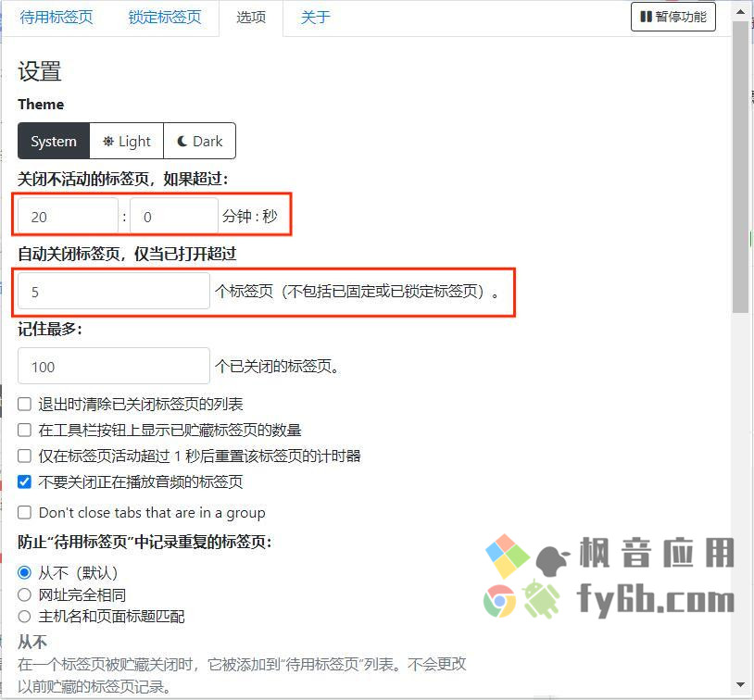This screenshot has height=700, width=754.
Task: Click the 分钟 : 秒 label
Action: 249,217
